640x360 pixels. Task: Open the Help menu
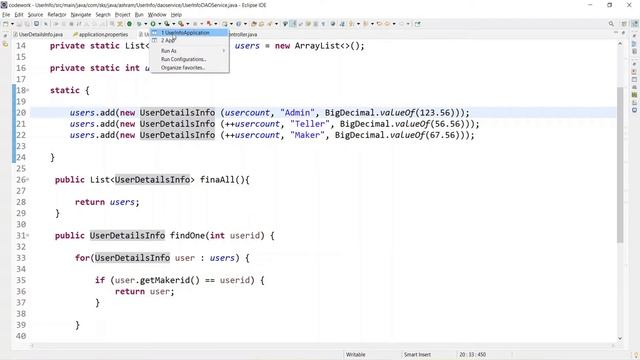coord(176,14)
